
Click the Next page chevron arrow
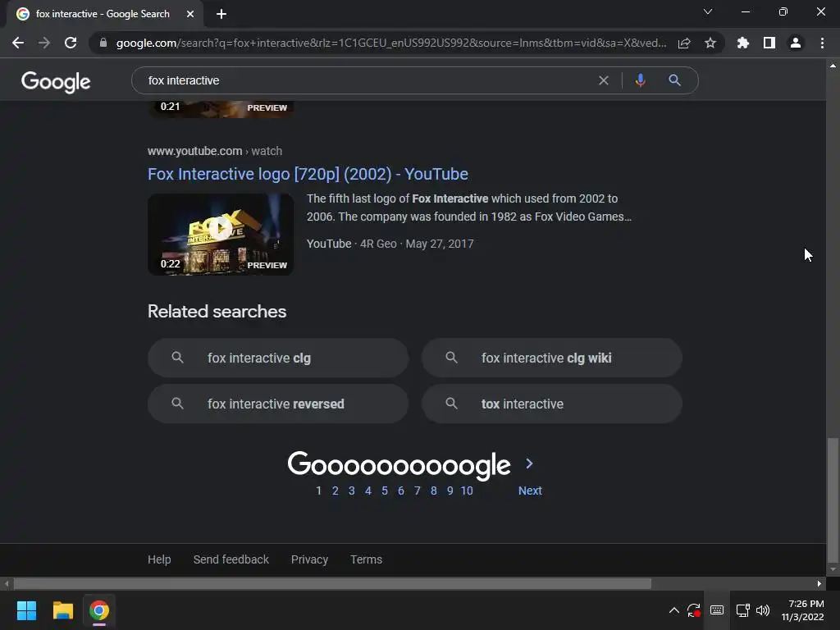[529, 464]
